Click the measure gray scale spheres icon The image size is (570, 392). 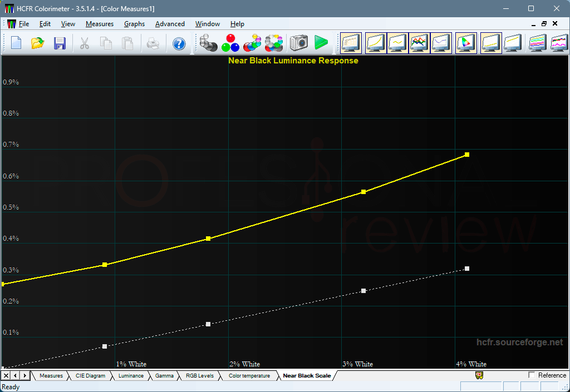point(208,43)
